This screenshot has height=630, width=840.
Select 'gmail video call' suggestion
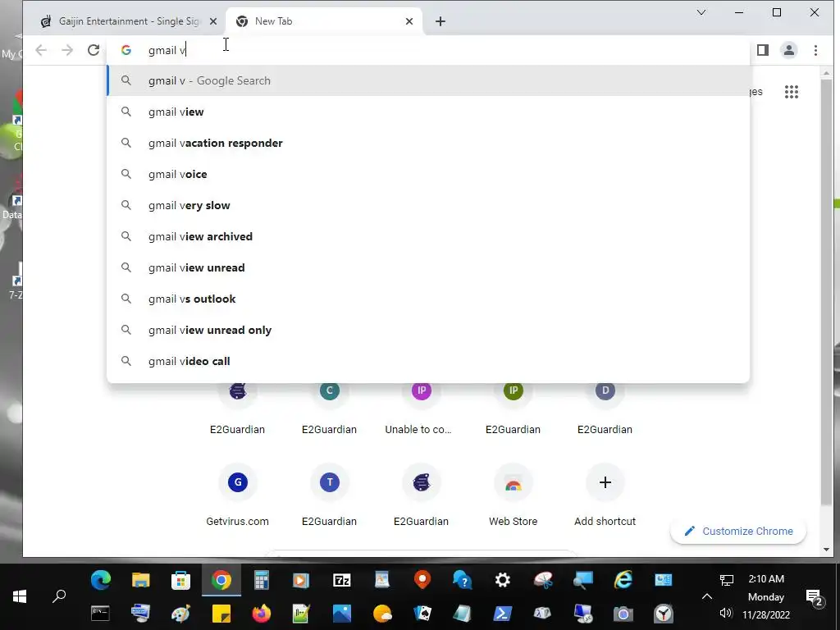point(428,361)
